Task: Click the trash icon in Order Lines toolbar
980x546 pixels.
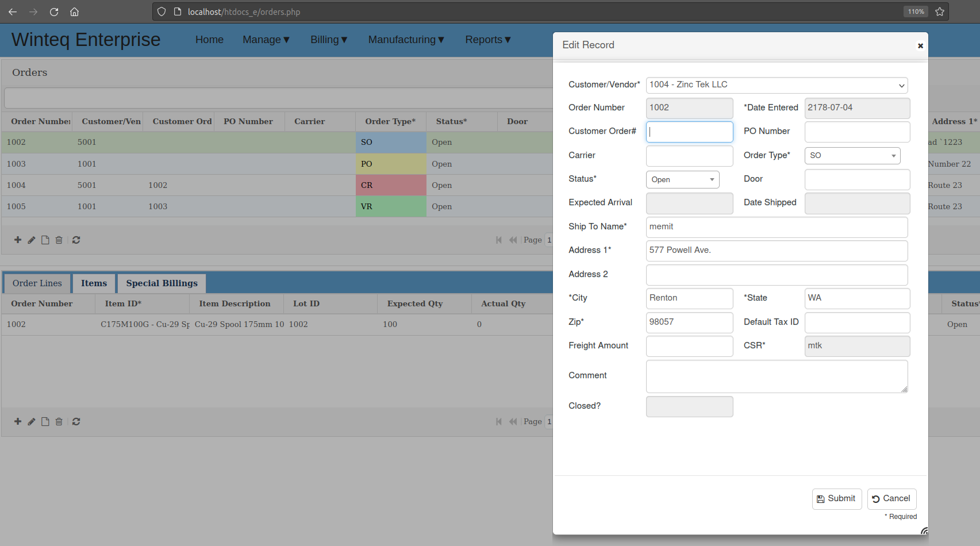Action: coord(59,421)
